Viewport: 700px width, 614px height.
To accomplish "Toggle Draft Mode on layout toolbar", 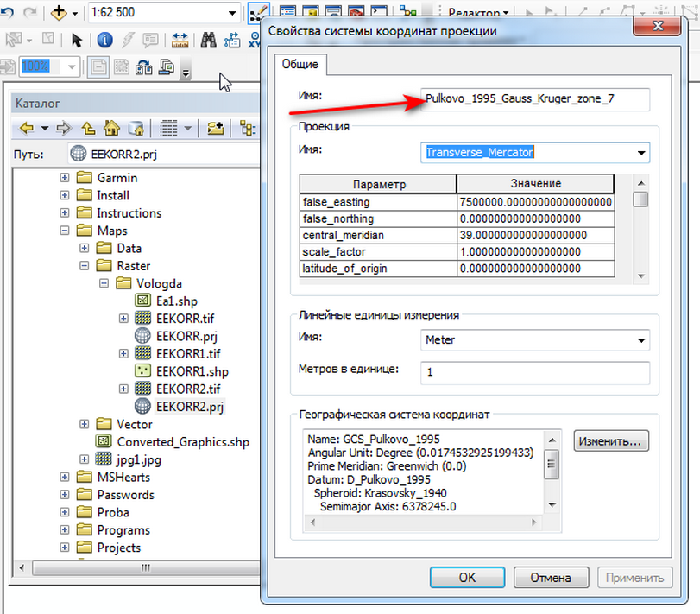I will coord(98,67).
